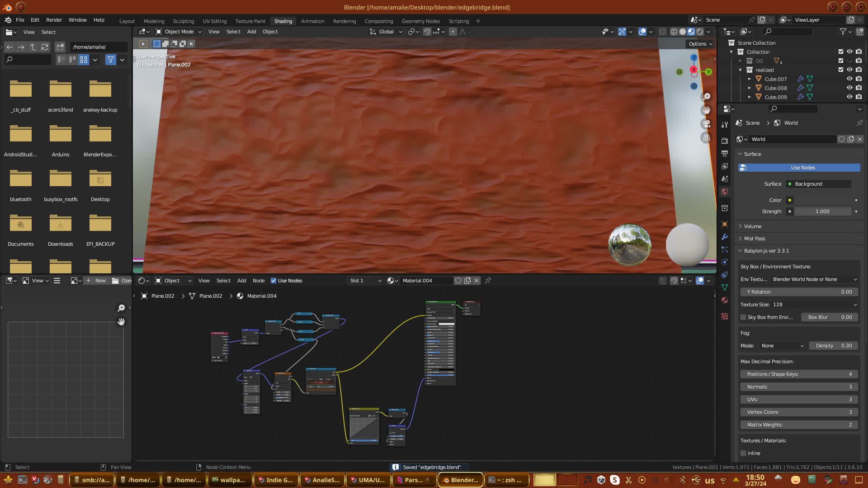The width and height of the screenshot is (868, 488).
Task: Refresh the file browser listing
Action: tap(45, 47)
